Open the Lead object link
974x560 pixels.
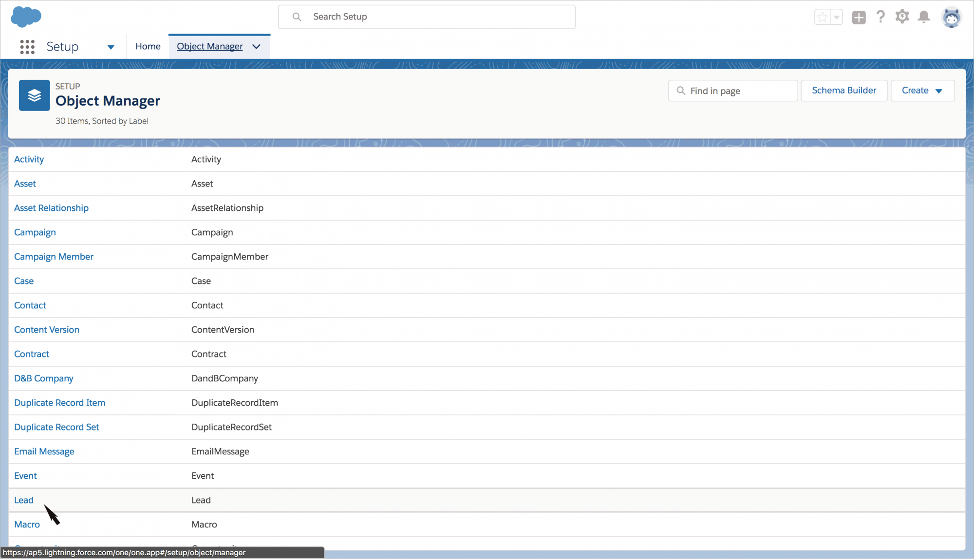(x=24, y=500)
